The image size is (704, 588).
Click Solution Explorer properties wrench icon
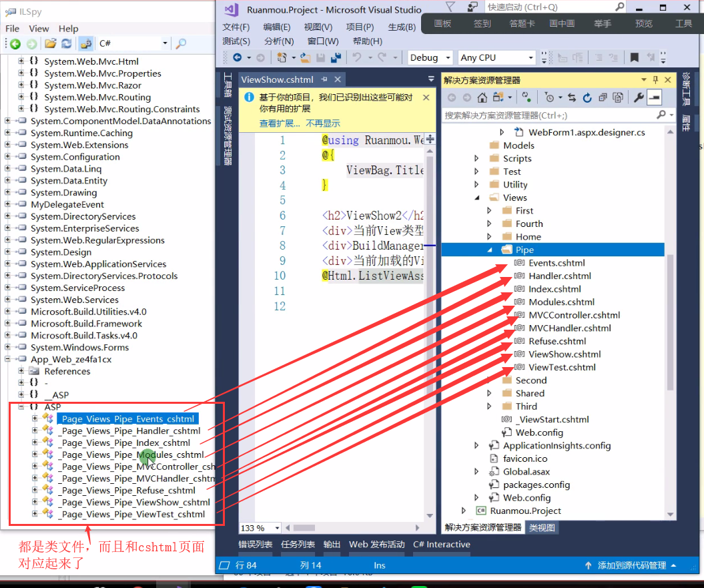639,97
